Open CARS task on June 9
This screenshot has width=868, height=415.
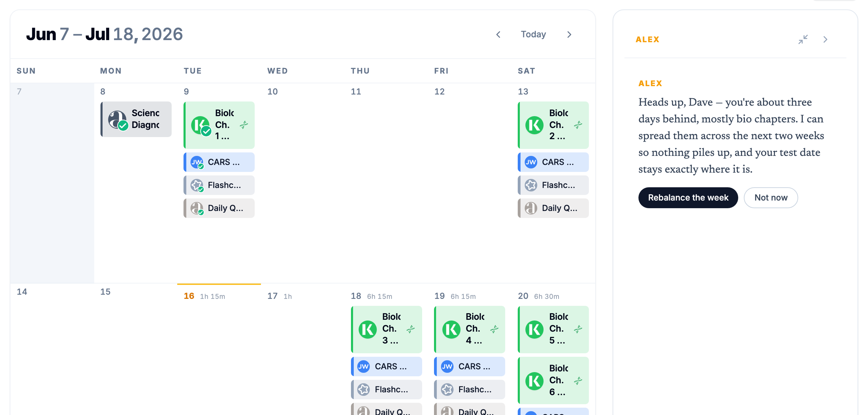pyautogui.click(x=219, y=162)
